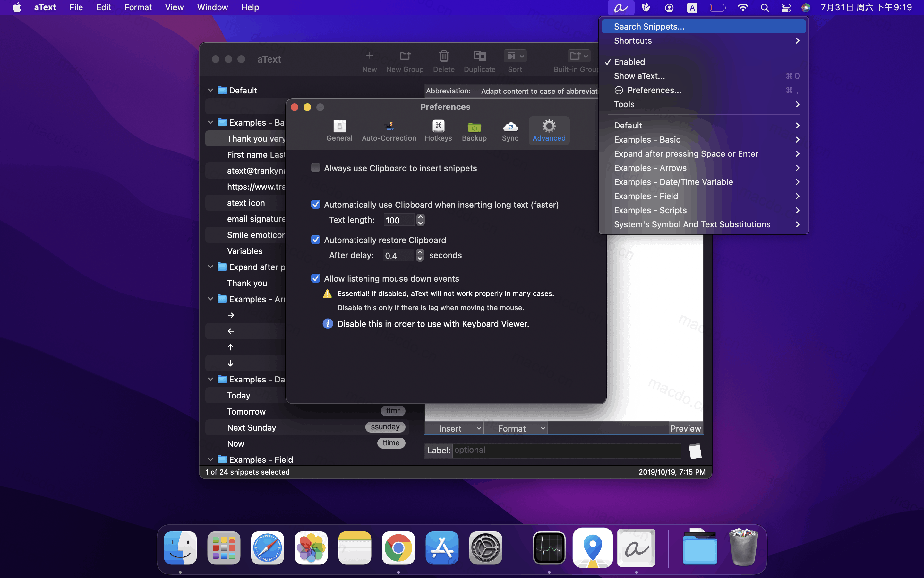Open the Insert dropdown below editor
Image resolution: width=924 pixels, height=578 pixels.
point(454,429)
